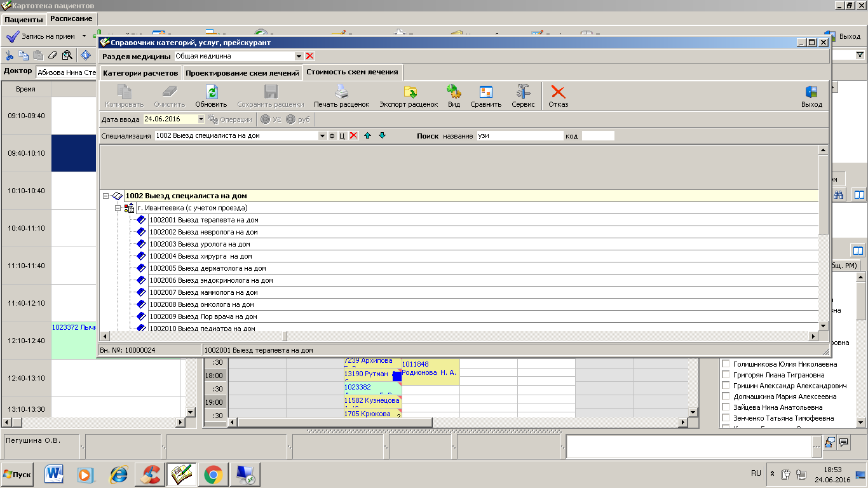
Task: Click the red Отказ cancel icon
Action: [x=558, y=91]
